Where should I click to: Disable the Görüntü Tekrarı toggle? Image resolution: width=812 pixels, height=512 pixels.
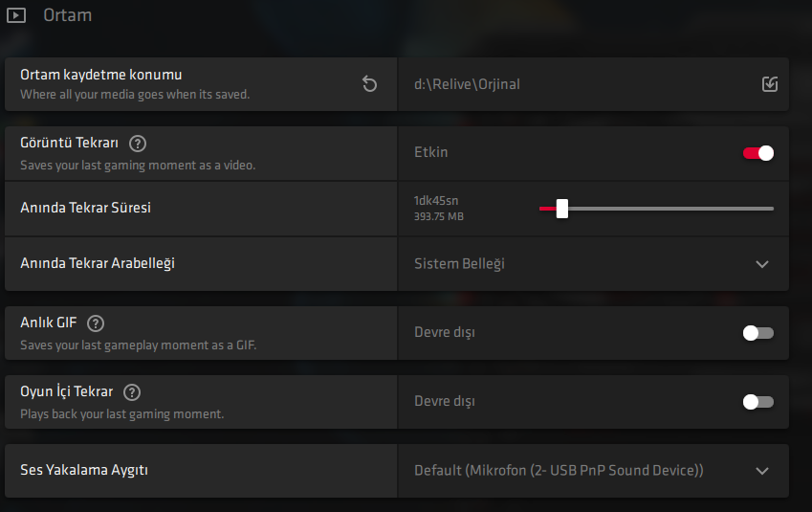pyautogui.click(x=758, y=153)
